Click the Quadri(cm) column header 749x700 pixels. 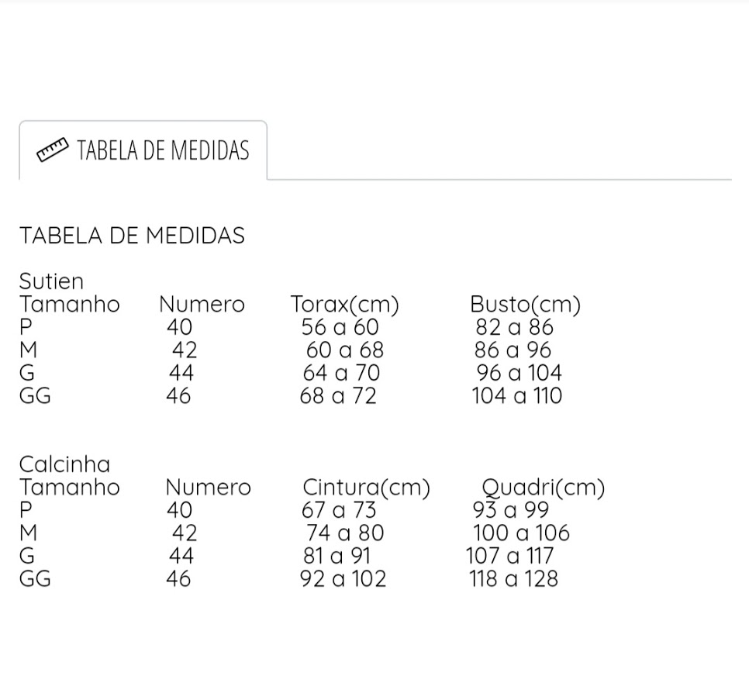tap(544, 488)
